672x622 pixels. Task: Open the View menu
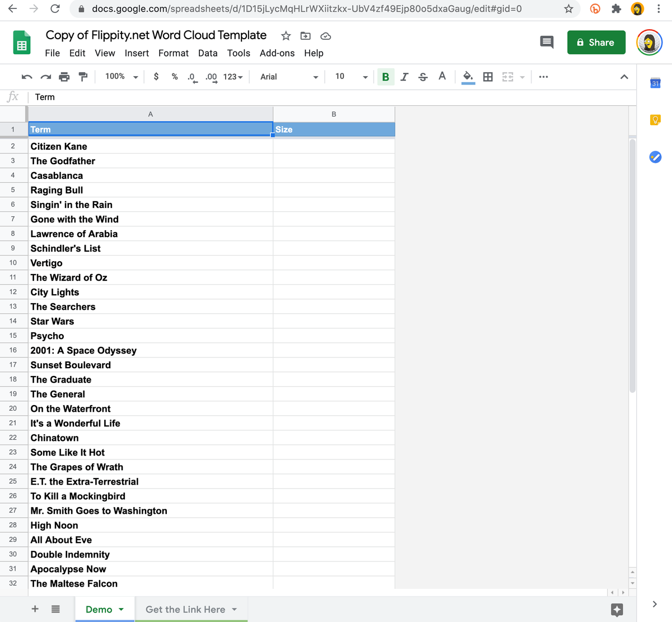coord(105,53)
